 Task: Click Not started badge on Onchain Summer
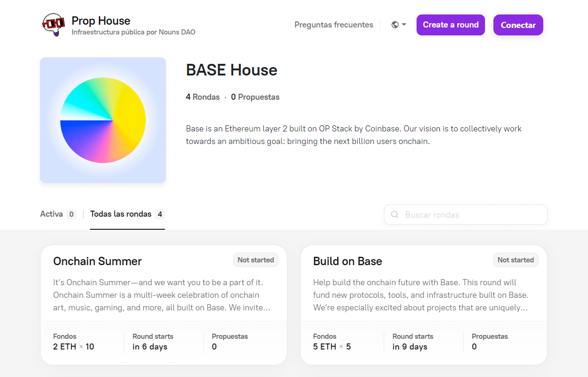[x=256, y=260]
